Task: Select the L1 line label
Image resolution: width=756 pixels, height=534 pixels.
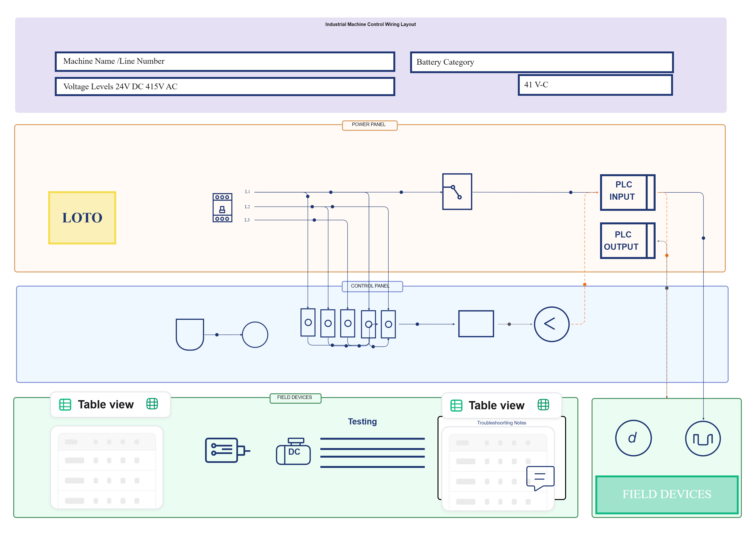Action: (x=247, y=191)
